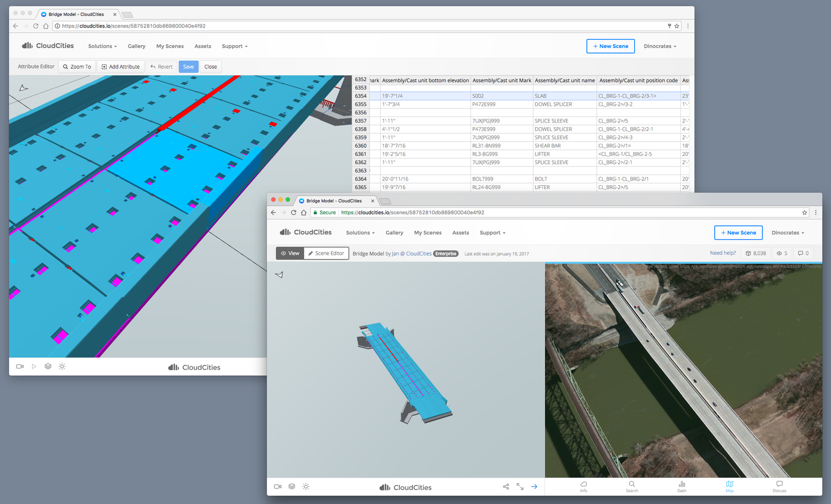The width and height of the screenshot is (831, 504).
Task: Share the scene using the share icon
Action: [506, 486]
